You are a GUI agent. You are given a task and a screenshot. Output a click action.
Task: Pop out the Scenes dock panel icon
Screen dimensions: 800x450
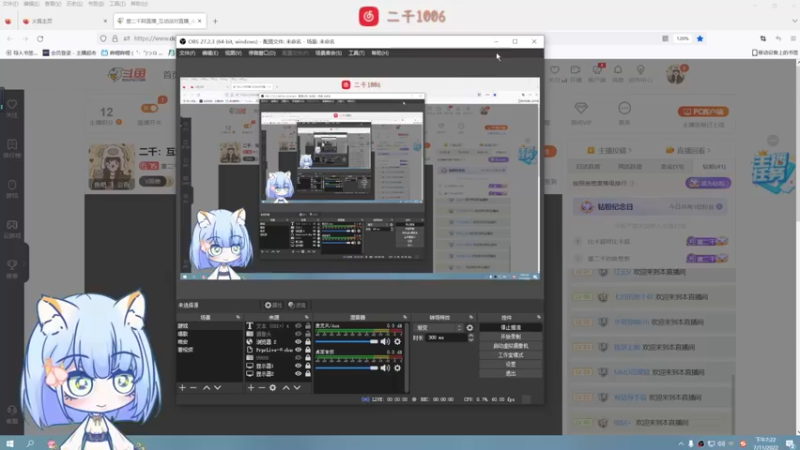pos(238,317)
